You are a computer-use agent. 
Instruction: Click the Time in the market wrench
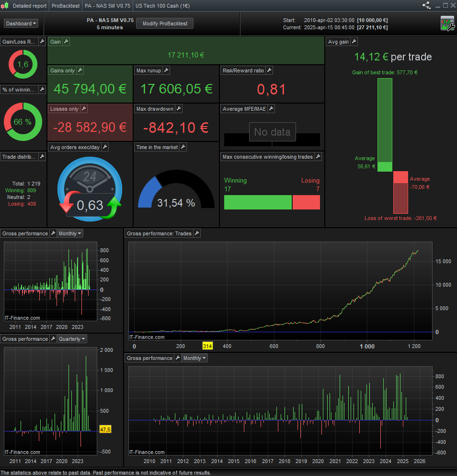[183, 147]
